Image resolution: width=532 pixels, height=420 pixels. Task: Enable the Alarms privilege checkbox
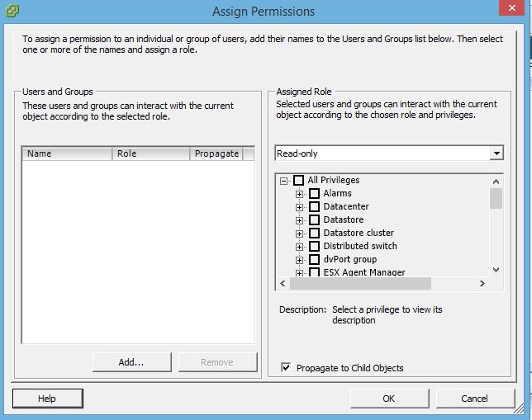point(314,194)
